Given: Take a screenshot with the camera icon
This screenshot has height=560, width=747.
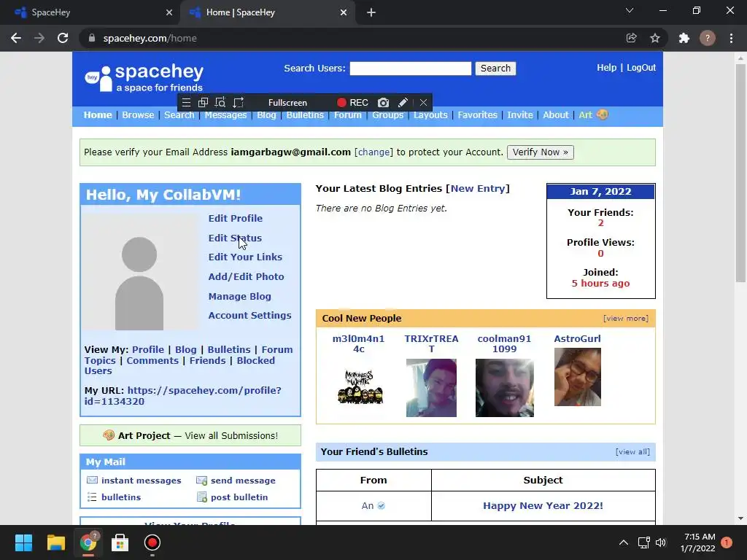Looking at the screenshot, I should click(383, 102).
